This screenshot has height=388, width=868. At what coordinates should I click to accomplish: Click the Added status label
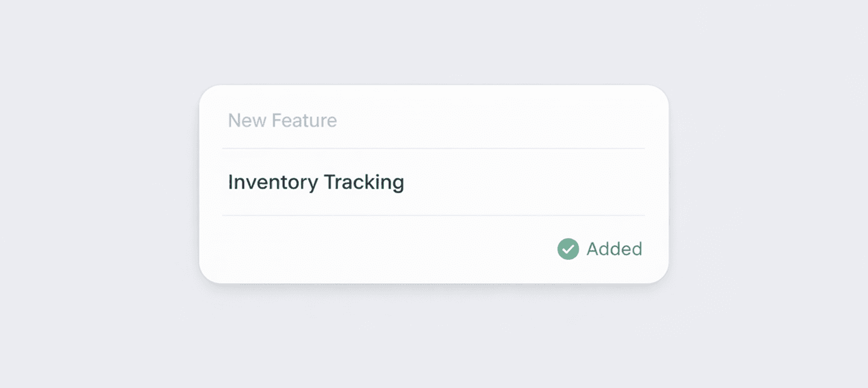(614, 249)
